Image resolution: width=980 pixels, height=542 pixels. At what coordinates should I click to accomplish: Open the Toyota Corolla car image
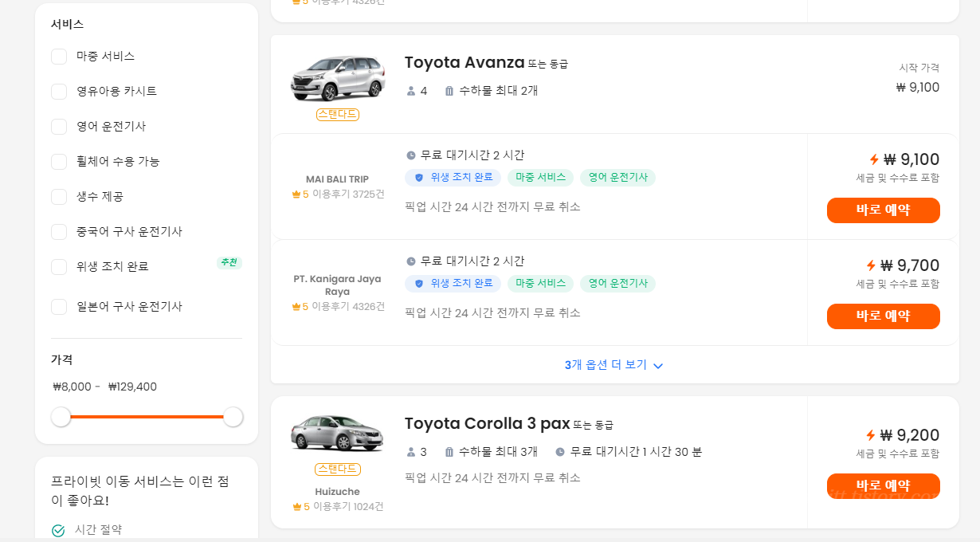click(x=338, y=432)
